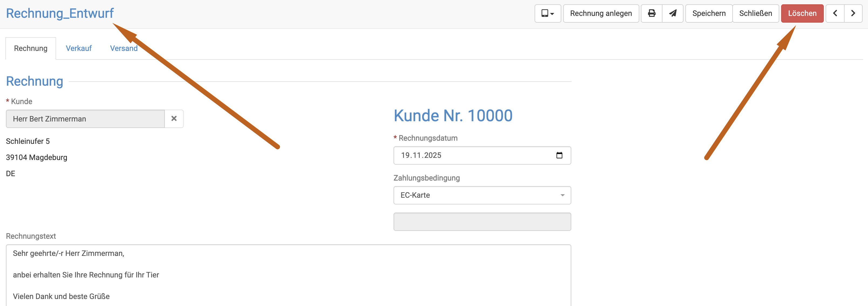868x306 pixels.
Task: Click the Rechnung anlegen button
Action: [601, 13]
